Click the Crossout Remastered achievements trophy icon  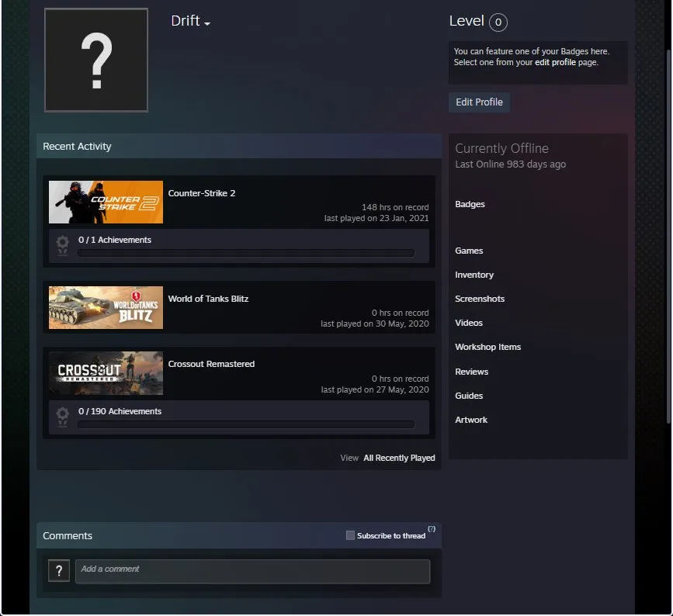pyautogui.click(x=63, y=417)
